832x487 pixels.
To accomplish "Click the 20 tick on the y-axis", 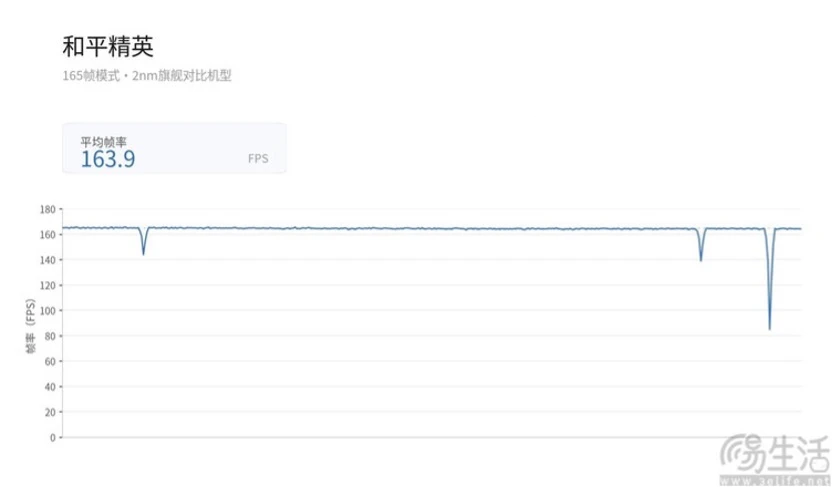I will coord(50,412).
